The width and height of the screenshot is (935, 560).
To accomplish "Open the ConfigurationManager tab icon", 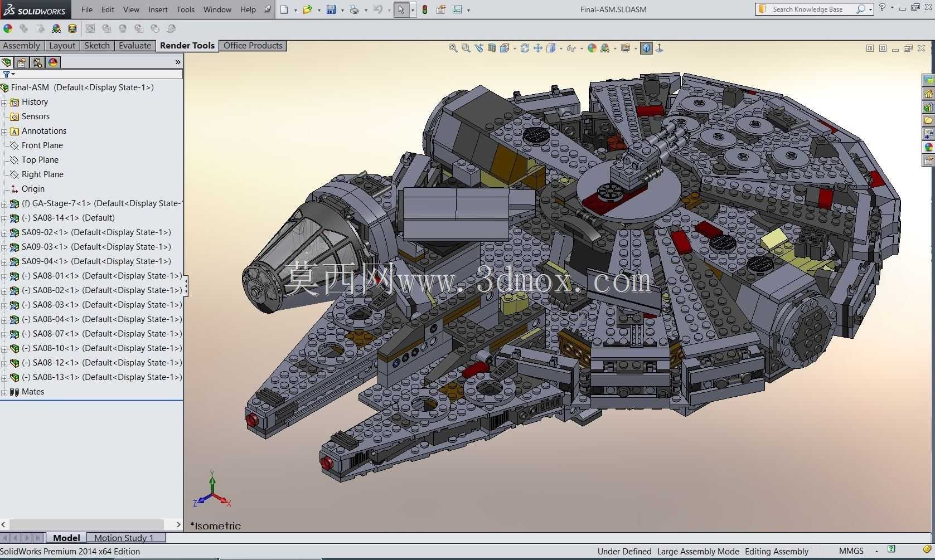I will (x=37, y=62).
